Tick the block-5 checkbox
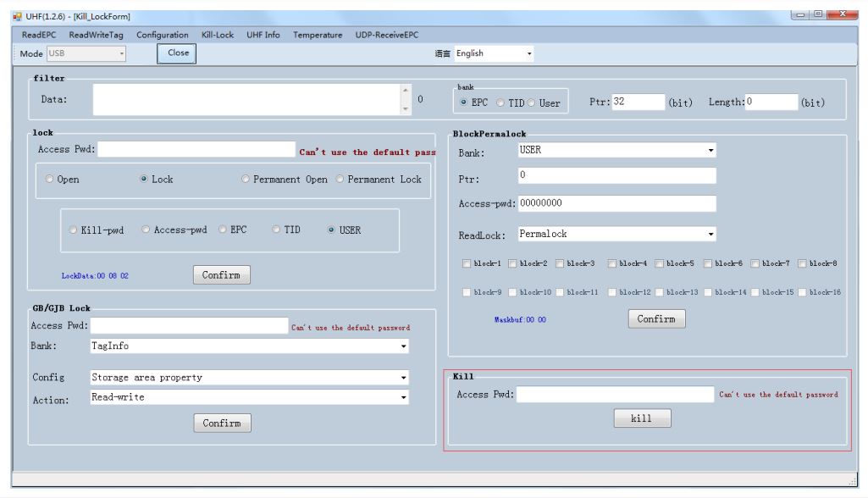868x498 pixels. [x=659, y=263]
